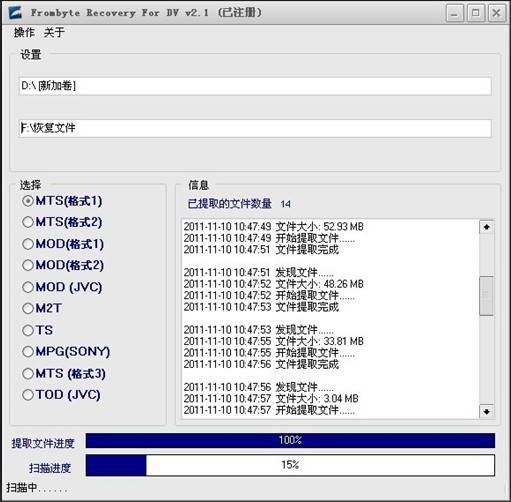Minimize the Frombyte Recovery window
Screen dimensions: 511x502
tap(454, 14)
